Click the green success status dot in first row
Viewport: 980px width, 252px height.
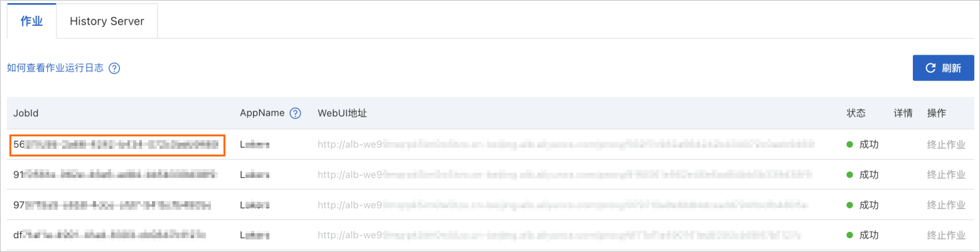[850, 145]
